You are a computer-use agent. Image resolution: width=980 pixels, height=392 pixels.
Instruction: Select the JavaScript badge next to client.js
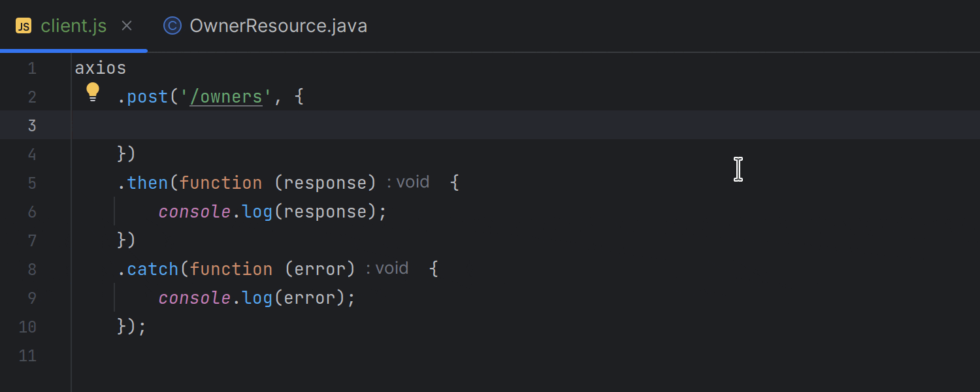click(24, 25)
